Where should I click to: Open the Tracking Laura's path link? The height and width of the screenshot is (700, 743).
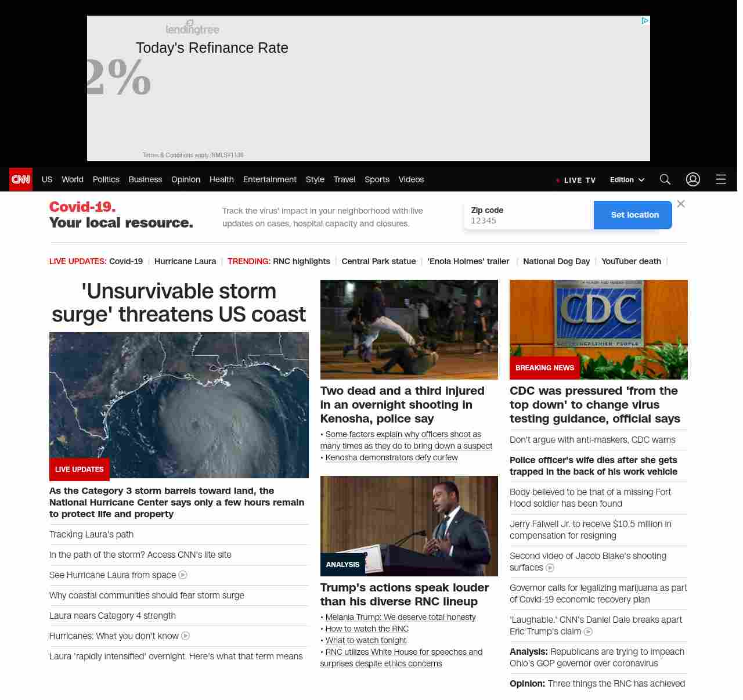click(91, 535)
